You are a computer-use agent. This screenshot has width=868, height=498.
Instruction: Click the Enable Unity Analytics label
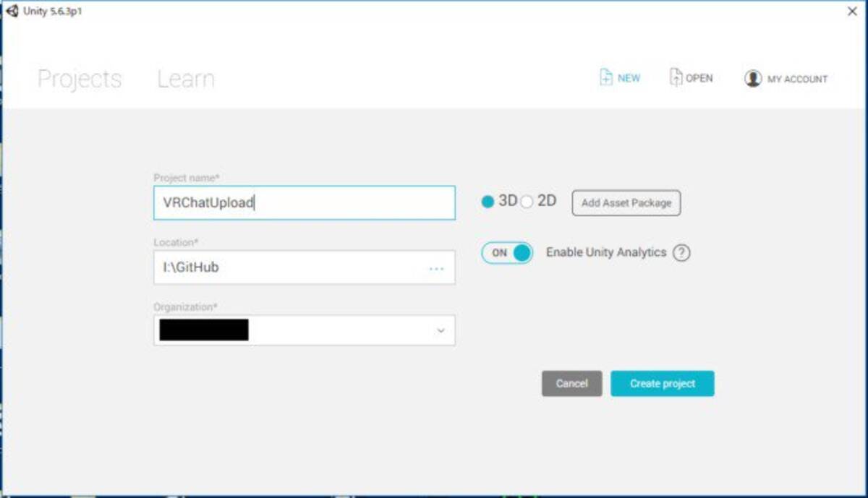click(x=606, y=252)
